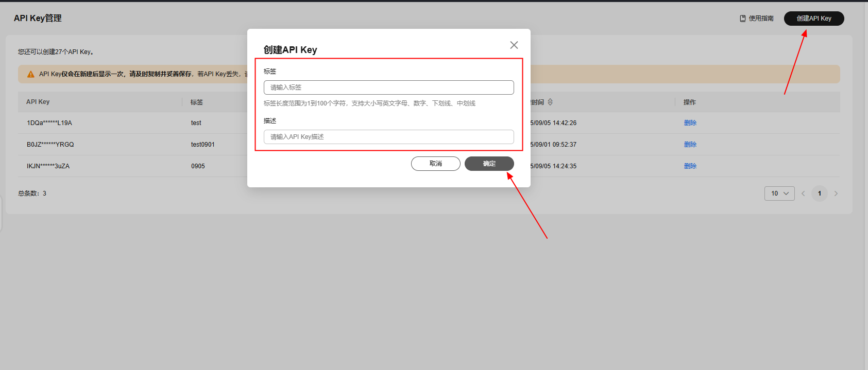Go to next page arrow
Screen dimensions: 868x370
tap(836, 193)
